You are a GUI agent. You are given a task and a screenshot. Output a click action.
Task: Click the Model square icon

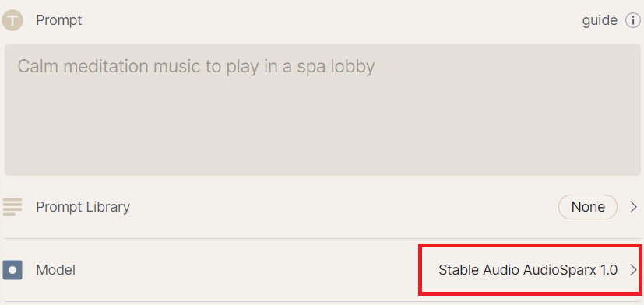click(x=12, y=270)
